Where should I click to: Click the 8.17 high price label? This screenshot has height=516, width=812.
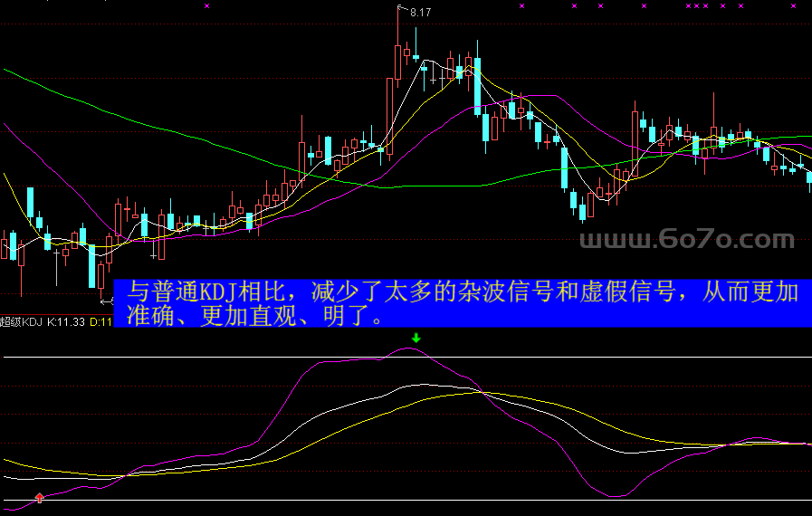point(420,13)
